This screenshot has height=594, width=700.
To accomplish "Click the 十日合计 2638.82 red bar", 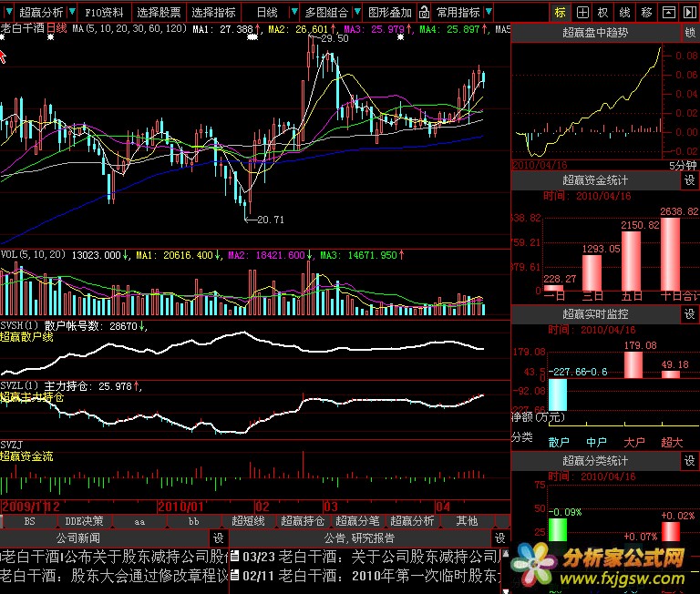I will pyautogui.click(x=670, y=253).
